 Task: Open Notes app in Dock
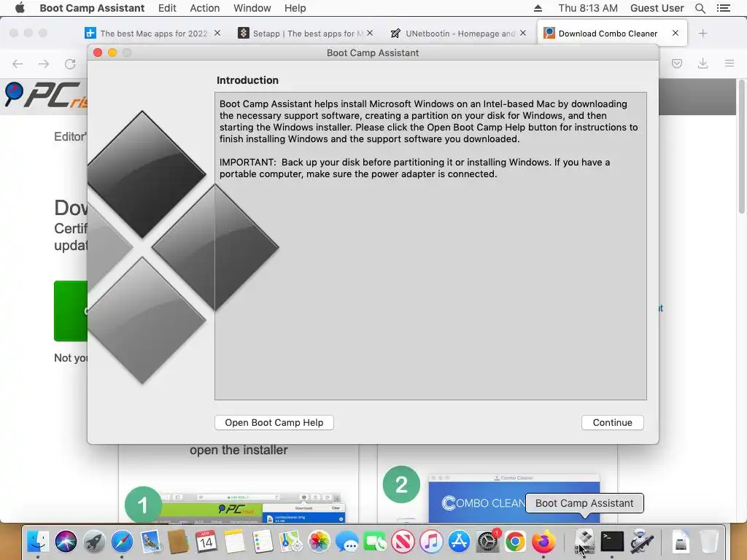(x=234, y=542)
